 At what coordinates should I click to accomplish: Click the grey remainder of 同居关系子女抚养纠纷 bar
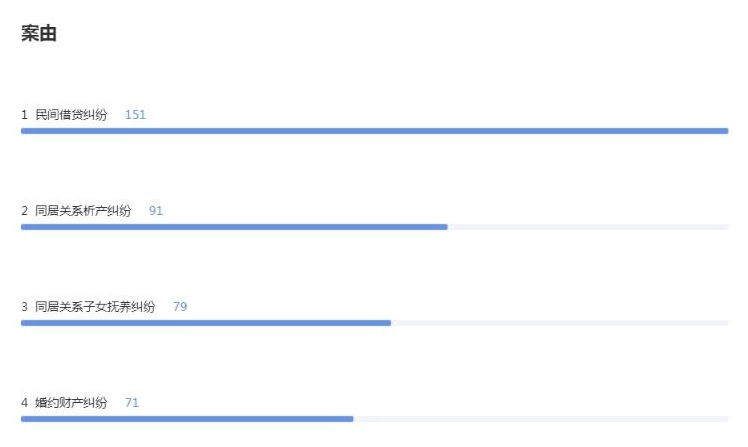point(560,323)
